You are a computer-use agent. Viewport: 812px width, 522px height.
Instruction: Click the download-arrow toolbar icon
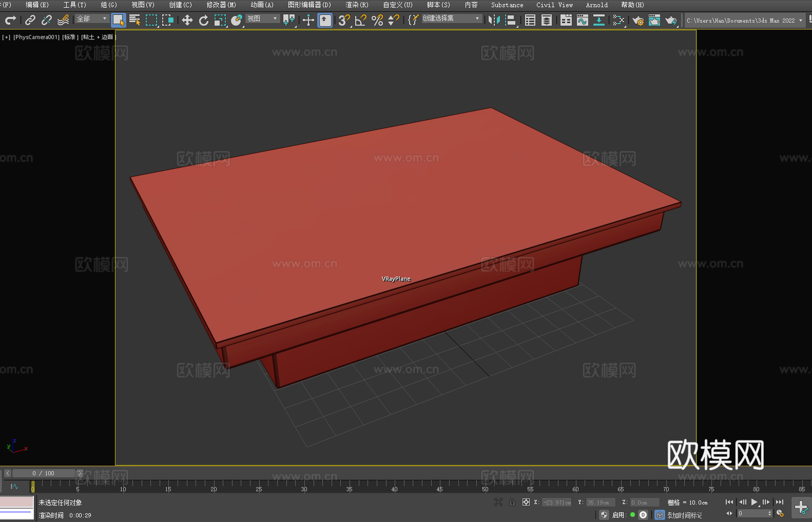(599, 20)
